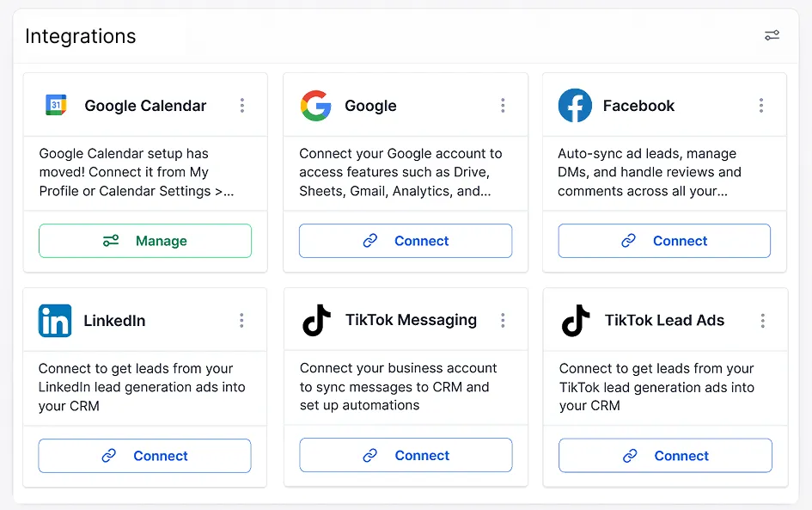Click the Google Calendar logo icon
This screenshot has width=812, height=510.
[56, 105]
